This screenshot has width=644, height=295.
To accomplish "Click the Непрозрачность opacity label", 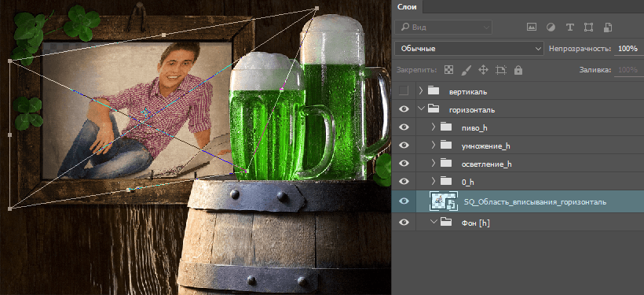I will pyautogui.click(x=580, y=49).
